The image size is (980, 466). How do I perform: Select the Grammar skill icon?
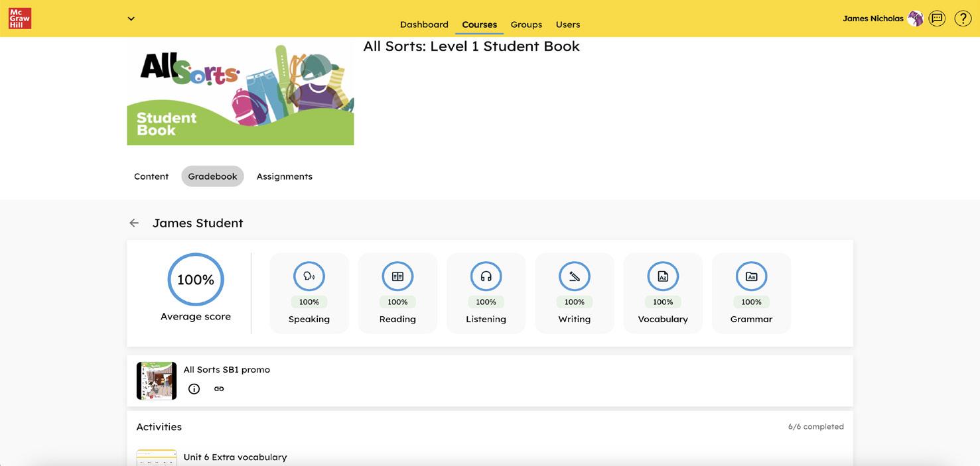pyautogui.click(x=751, y=276)
